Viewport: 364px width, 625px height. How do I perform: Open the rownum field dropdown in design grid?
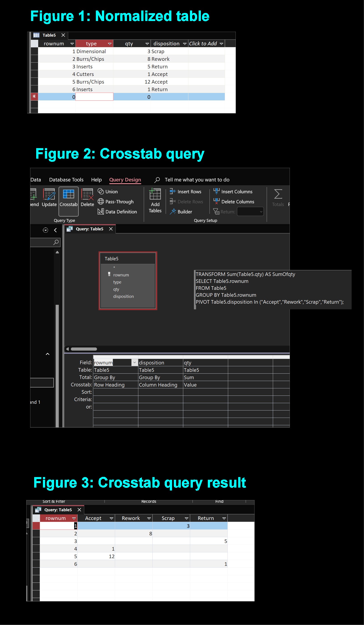135,362
